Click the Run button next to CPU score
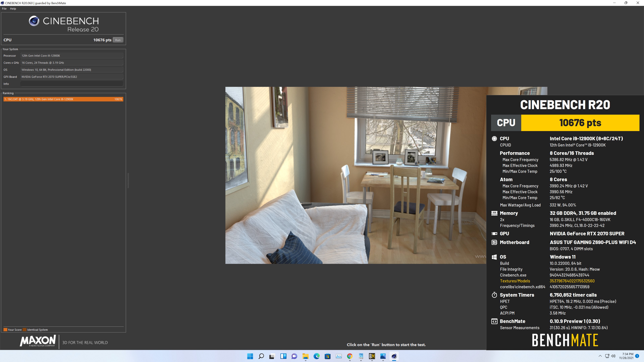This screenshot has height=362, width=644. click(118, 40)
